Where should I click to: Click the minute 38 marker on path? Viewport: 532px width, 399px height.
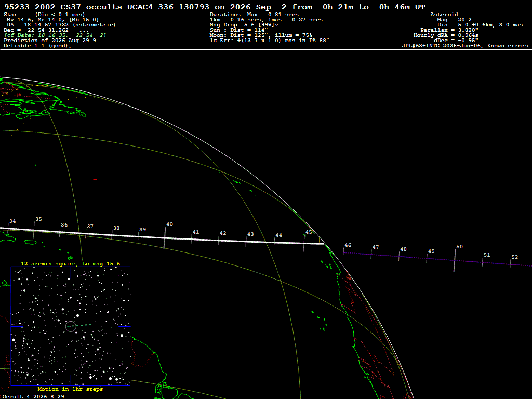112,235
